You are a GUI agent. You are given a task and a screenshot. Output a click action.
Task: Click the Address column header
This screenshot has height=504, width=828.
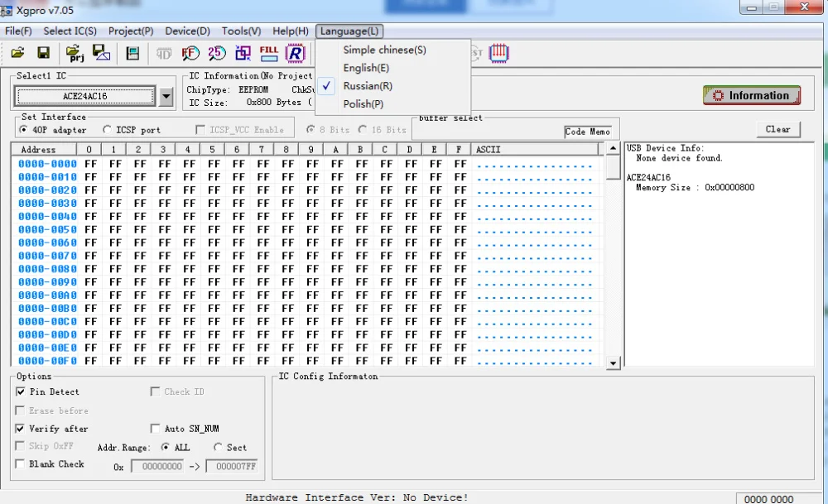click(45, 149)
